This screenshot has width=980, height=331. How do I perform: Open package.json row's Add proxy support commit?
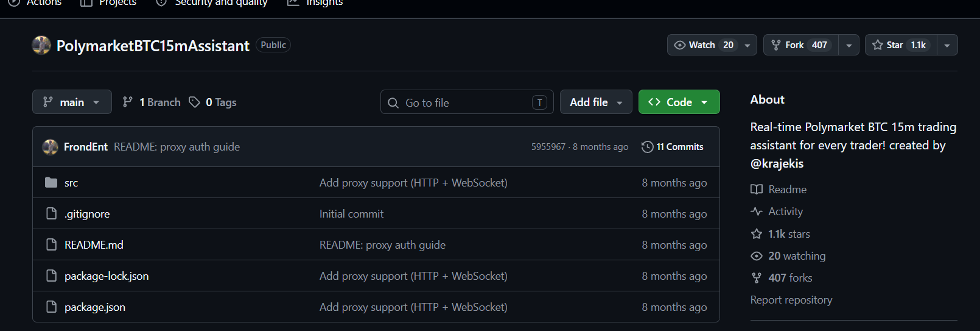pos(413,307)
